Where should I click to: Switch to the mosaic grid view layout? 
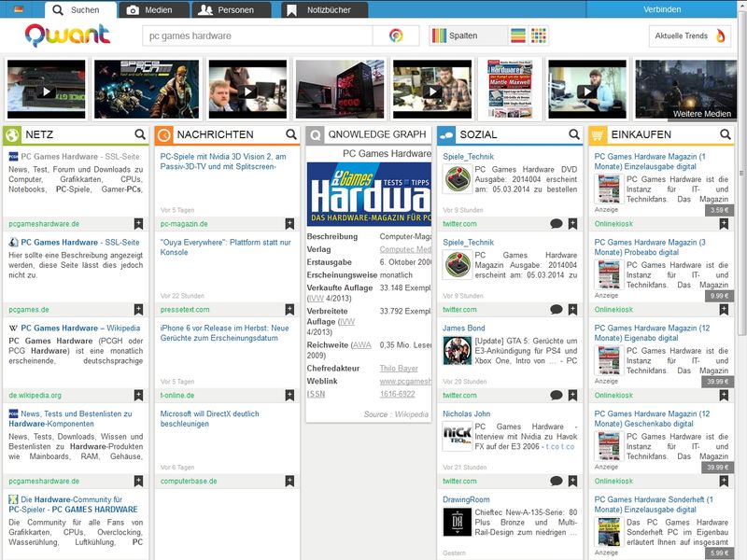[539, 35]
